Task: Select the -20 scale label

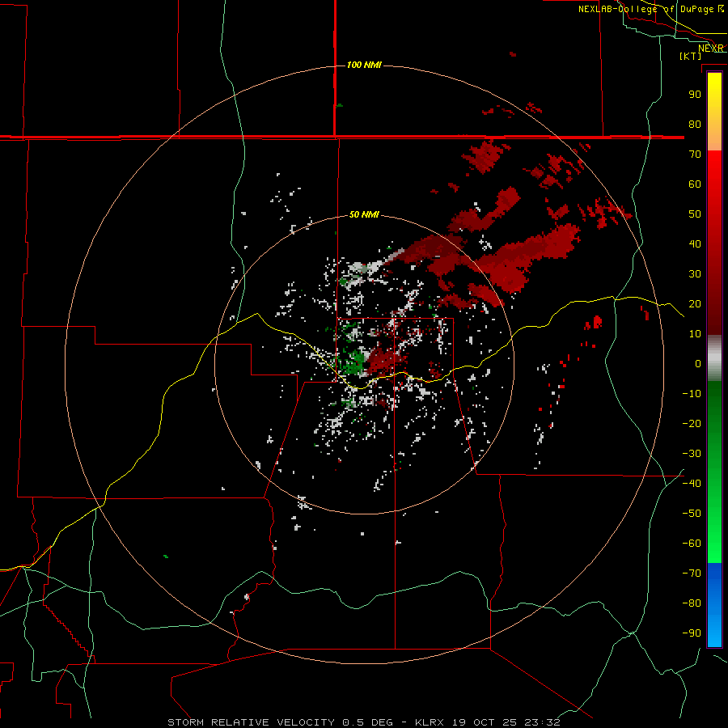Action: [692, 424]
